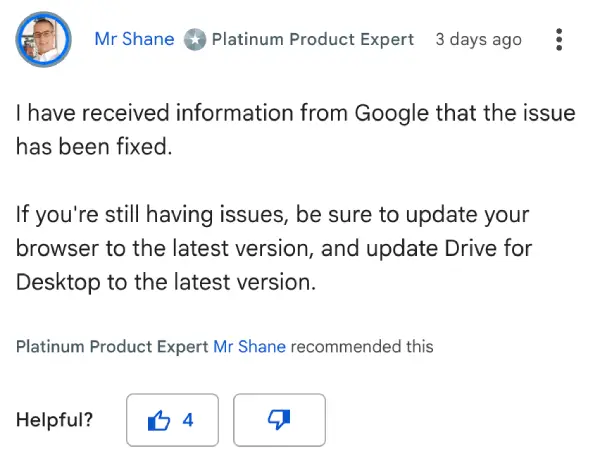This screenshot has width=600, height=461.
Task: Mark reply helpful with thumbs up icon
Action: (x=159, y=420)
